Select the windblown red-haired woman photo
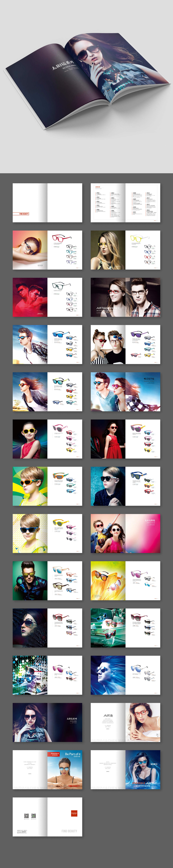 30,391
